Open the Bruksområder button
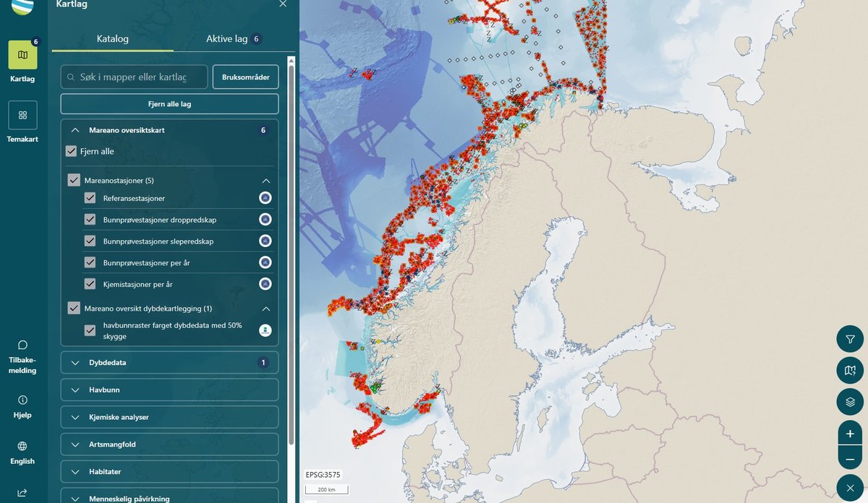 (x=245, y=77)
